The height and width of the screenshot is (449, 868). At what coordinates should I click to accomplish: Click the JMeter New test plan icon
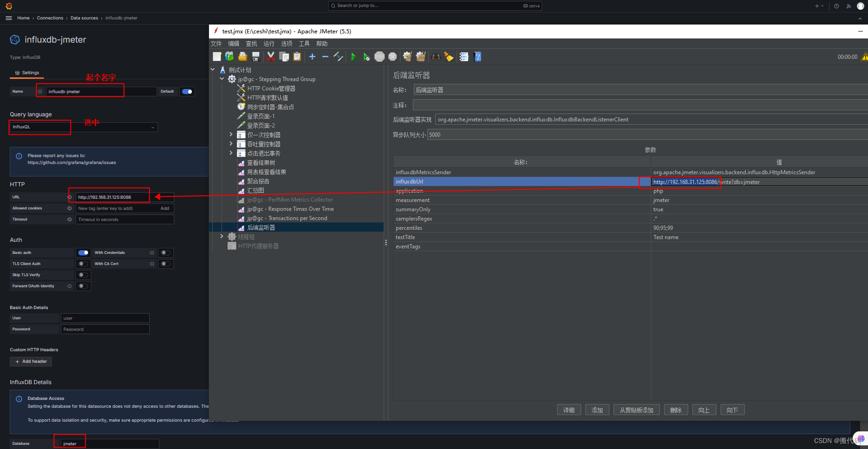217,57
